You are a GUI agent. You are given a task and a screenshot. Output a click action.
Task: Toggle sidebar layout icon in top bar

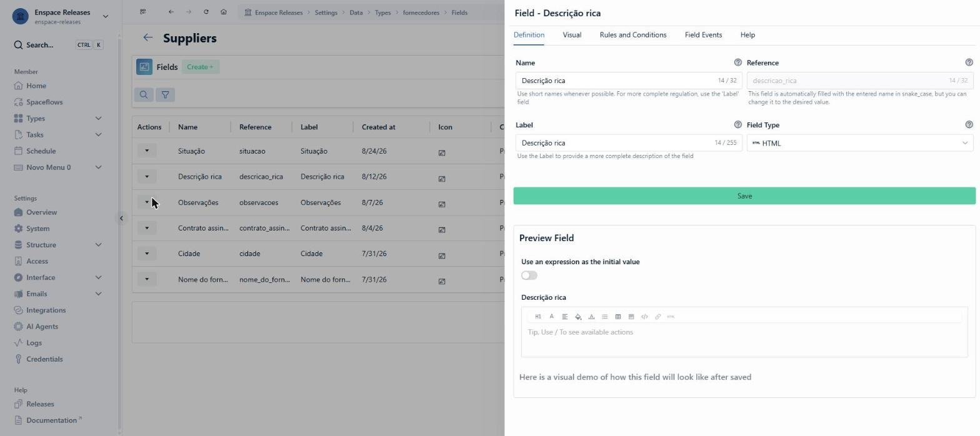pyautogui.click(x=143, y=12)
